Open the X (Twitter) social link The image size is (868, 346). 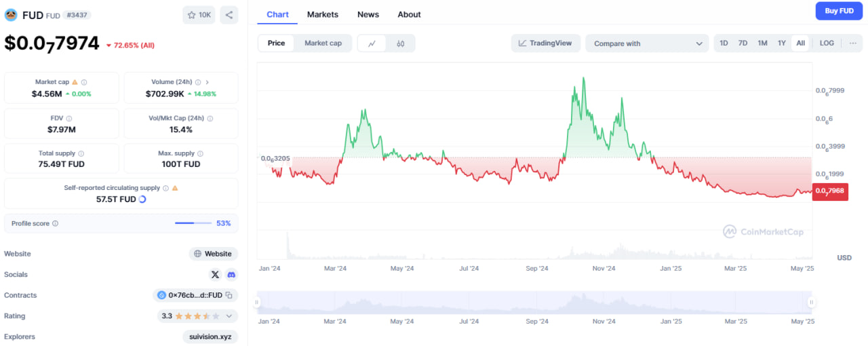click(x=215, y=275)
